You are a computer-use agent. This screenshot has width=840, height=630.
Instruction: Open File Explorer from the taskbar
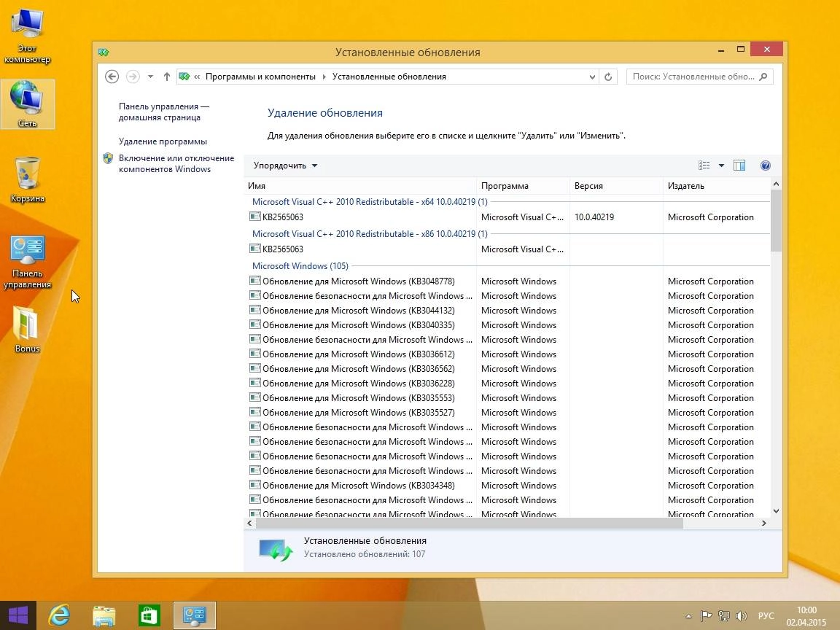coord(104,615)
